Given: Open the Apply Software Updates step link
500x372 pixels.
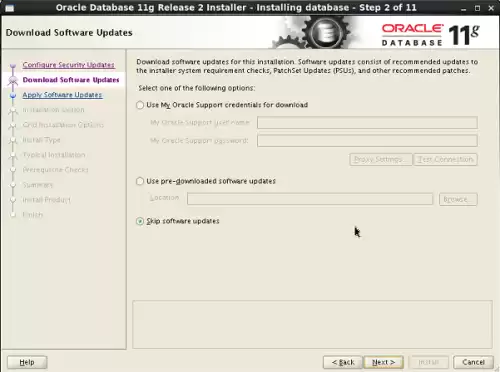Looking at the screenshot, I should [62, 95].
